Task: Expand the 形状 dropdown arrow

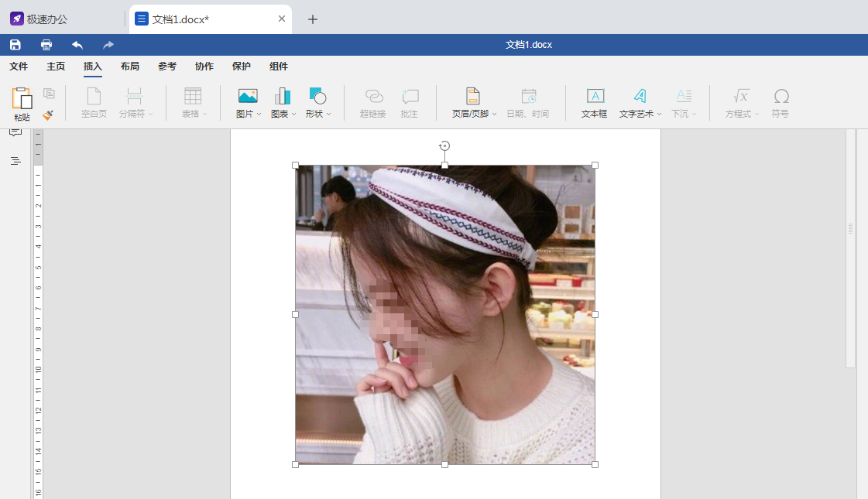Action: 328,114
